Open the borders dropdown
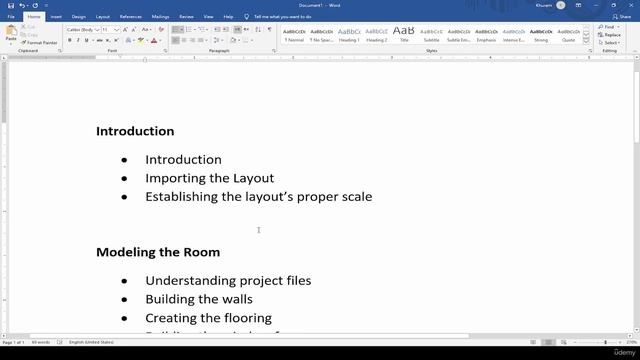 tap(251, 40)
